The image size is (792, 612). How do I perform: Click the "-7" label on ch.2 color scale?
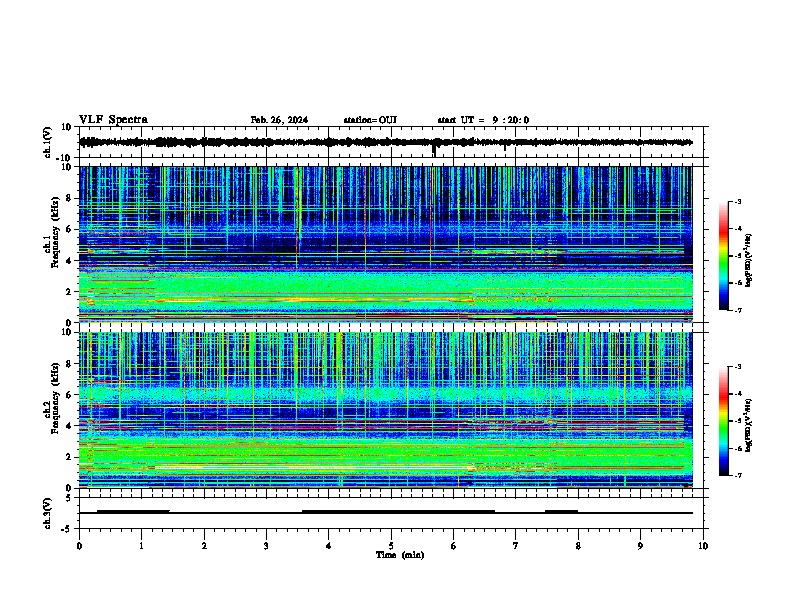[x=737, y=475]
